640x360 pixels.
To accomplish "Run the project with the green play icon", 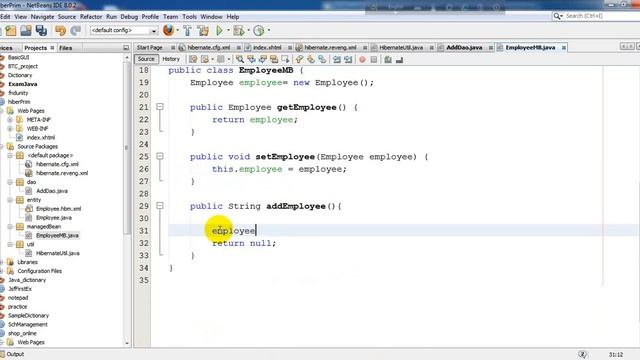I will click(x=220, y=31).
